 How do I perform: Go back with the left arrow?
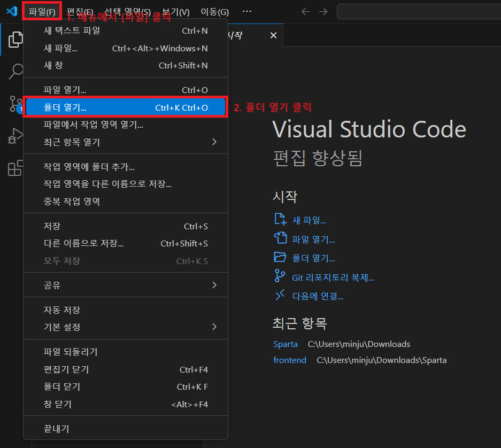click(305, 12)
